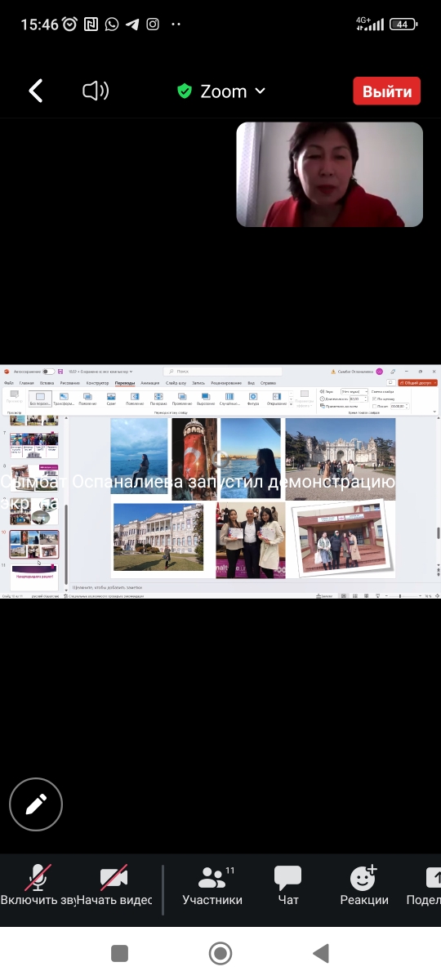Start camera via Начать видео
The image size is (441, 980).
[x=114, y=886]
